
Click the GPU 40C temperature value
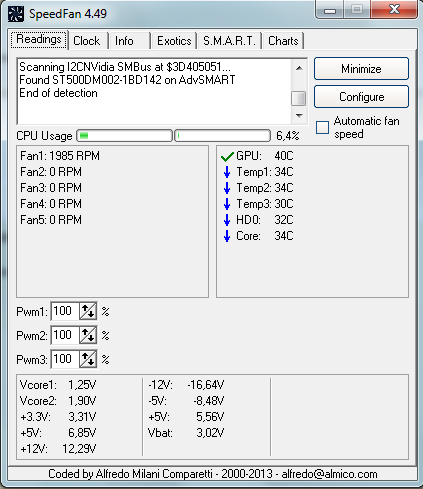[x=284, y=156]
